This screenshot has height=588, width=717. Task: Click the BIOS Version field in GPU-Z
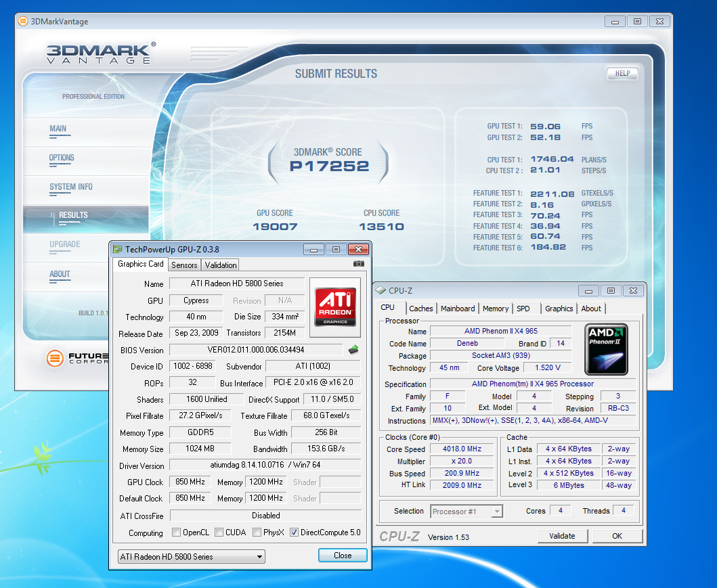point(256,350)
